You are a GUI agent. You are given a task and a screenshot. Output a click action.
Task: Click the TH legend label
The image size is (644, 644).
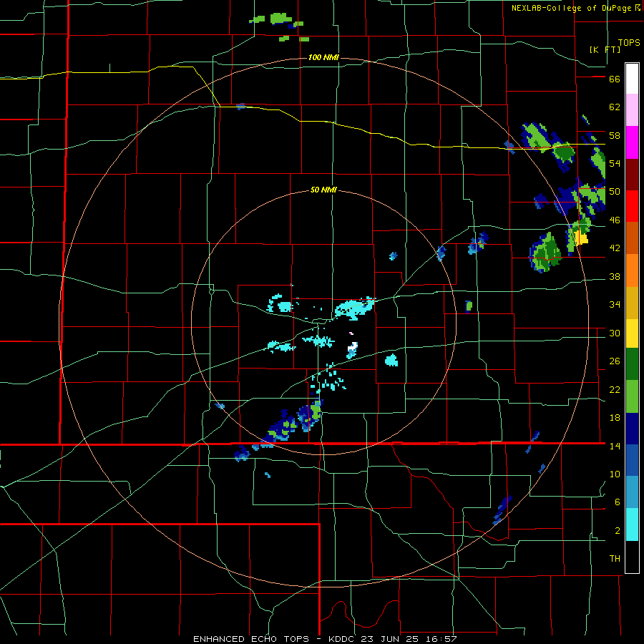pyautogui.click(x=615, y=559)
